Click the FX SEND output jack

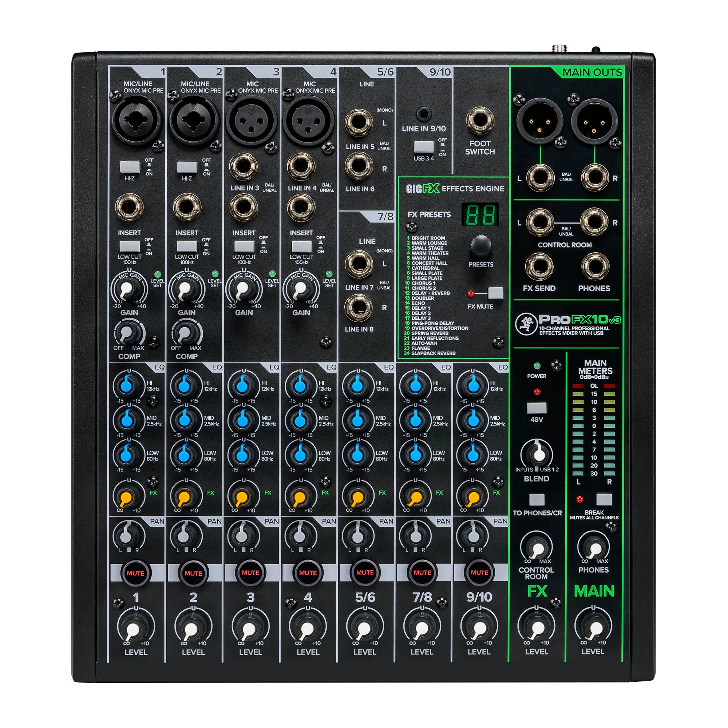(x=539, y=266)
